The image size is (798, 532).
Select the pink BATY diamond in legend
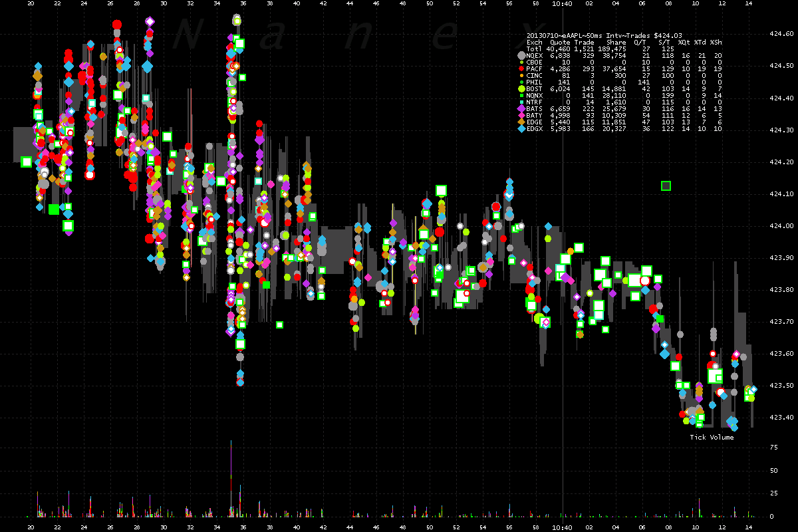tap(522, 115)
